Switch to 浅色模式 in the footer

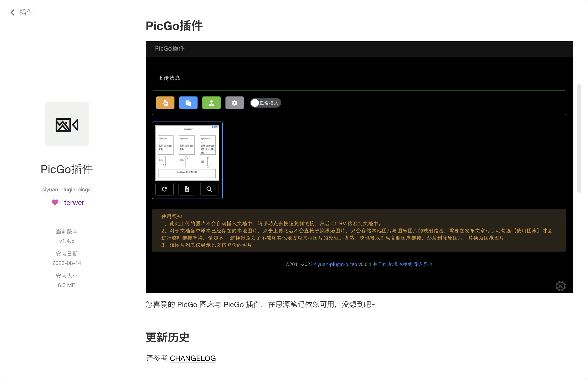[x=403, y=264]
